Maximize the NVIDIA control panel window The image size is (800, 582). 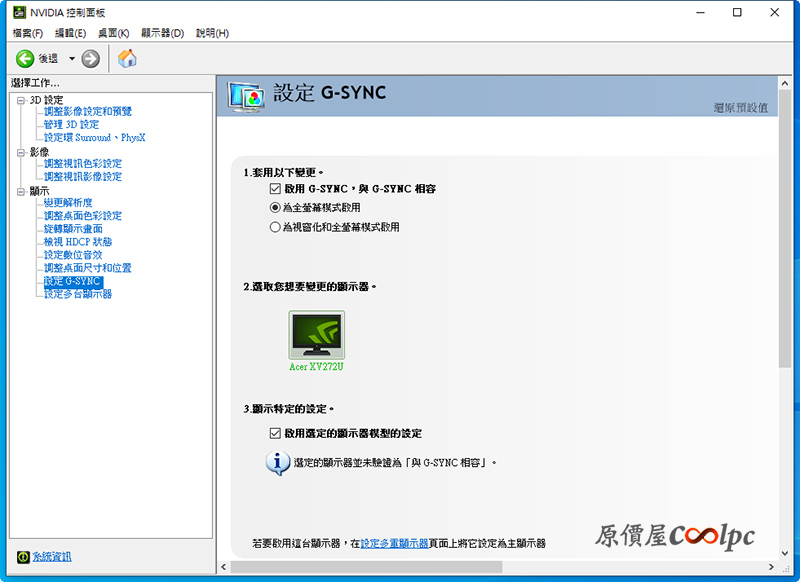point(737,12)
